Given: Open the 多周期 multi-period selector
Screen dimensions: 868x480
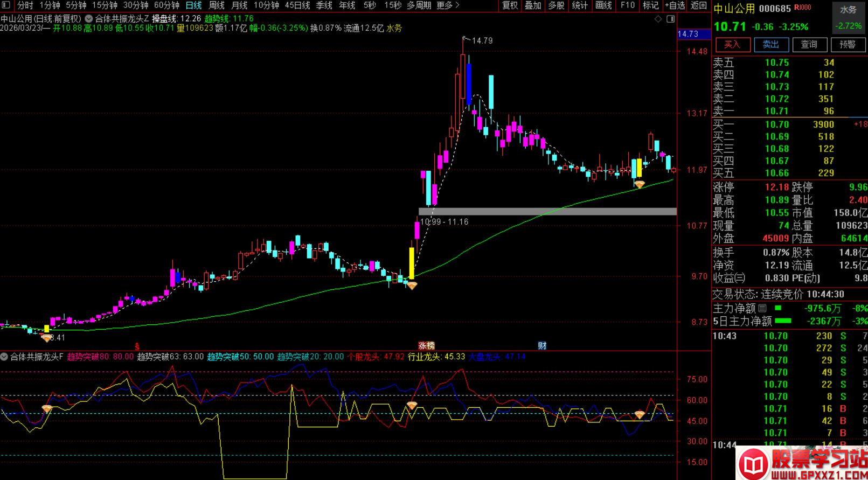Looking at the screenshot, I should (x=419, y=5).
